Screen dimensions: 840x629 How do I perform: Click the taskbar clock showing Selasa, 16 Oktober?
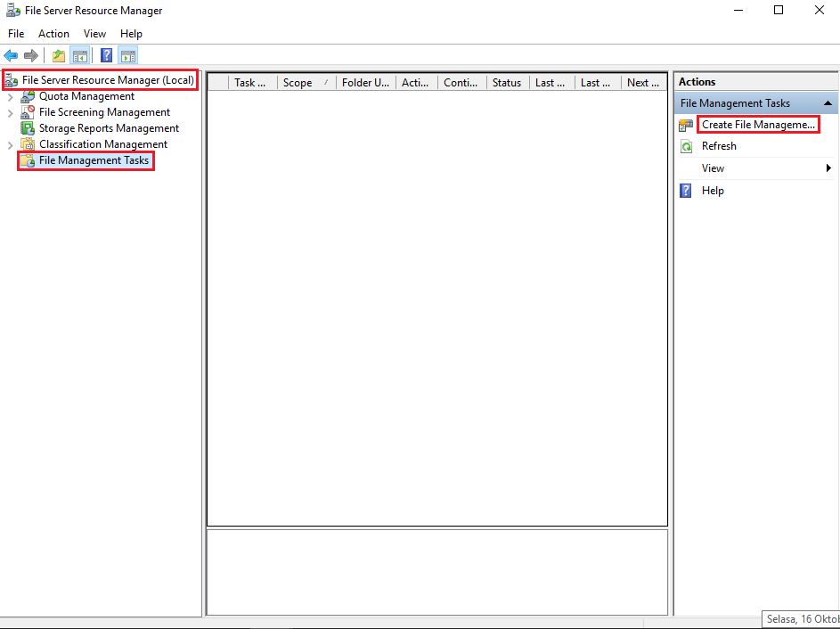pyautogui.click(x=801, y=618)
